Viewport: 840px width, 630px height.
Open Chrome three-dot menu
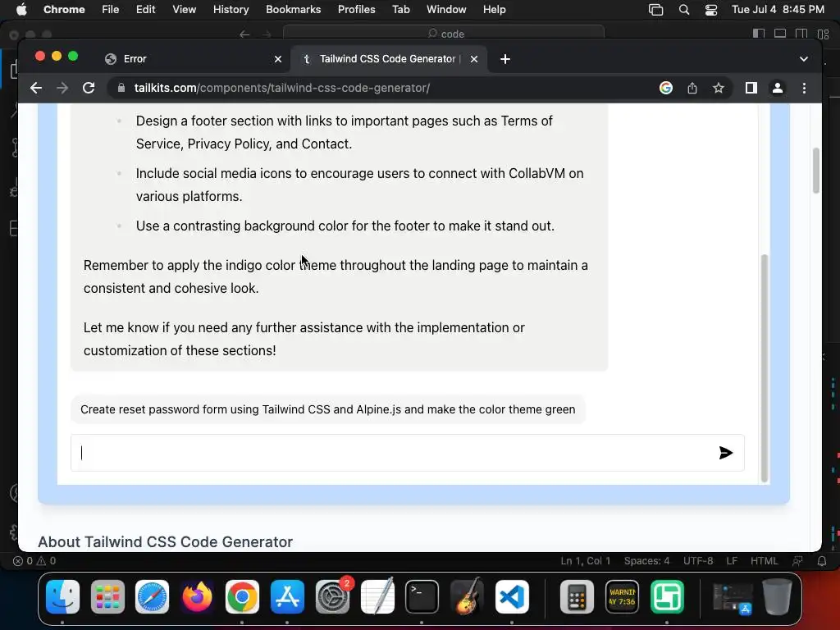(804, 88)
